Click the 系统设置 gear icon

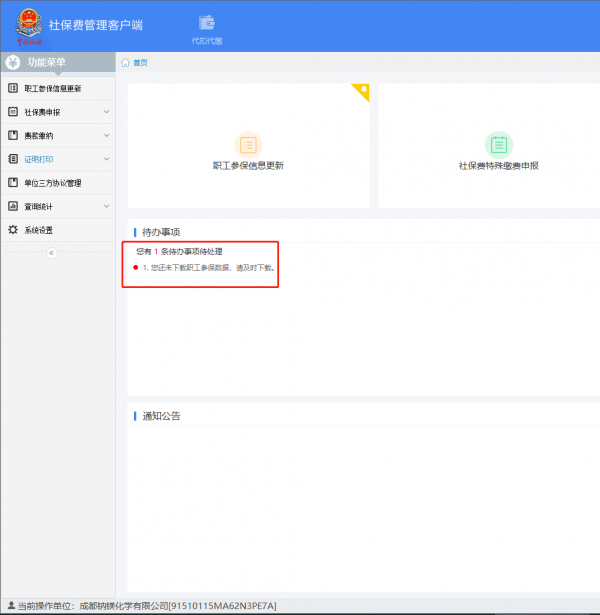tap(13, 230)
